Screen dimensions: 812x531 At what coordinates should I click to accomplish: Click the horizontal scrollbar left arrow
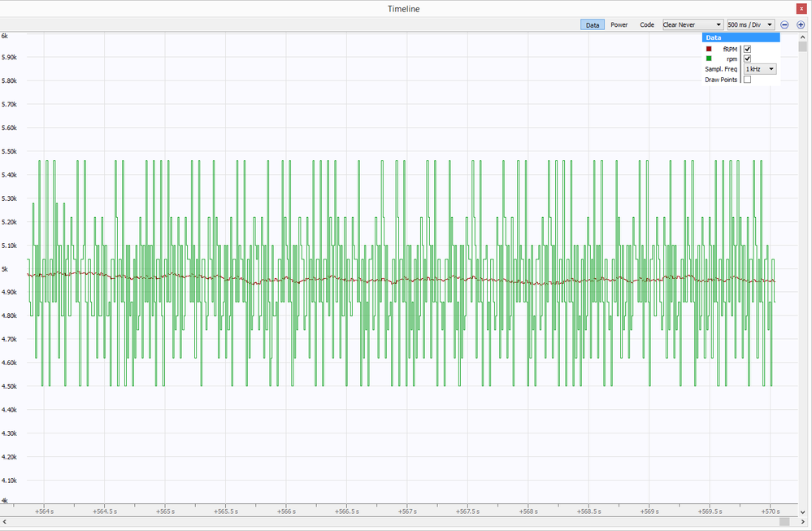[x=5, y=522]
